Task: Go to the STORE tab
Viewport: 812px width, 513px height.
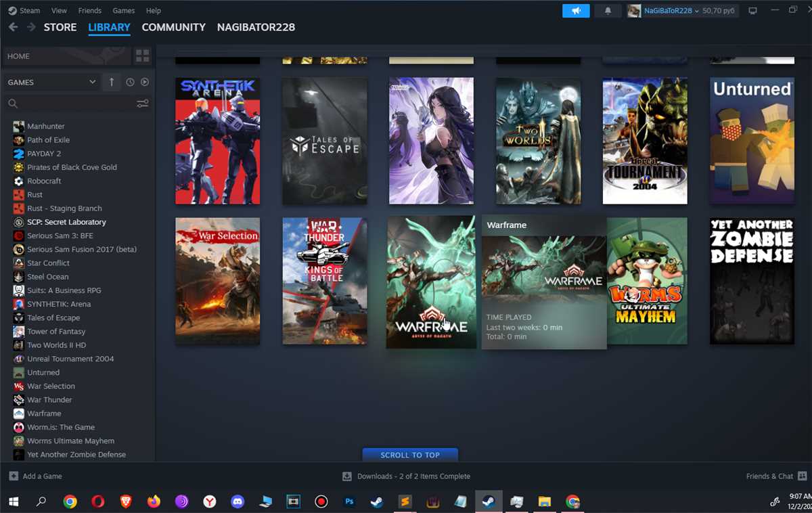Action: pos(60,27)
